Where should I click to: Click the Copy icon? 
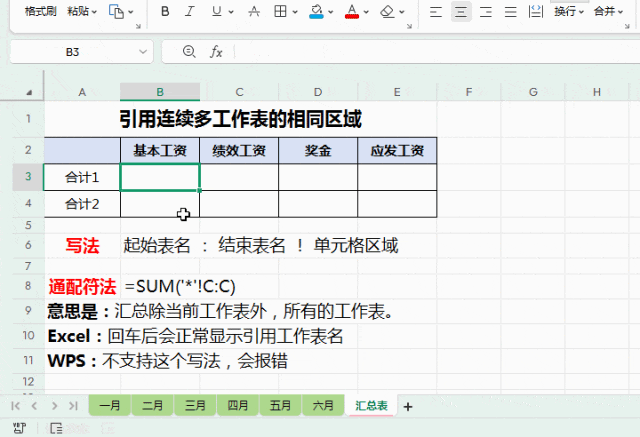coord(116,11)
